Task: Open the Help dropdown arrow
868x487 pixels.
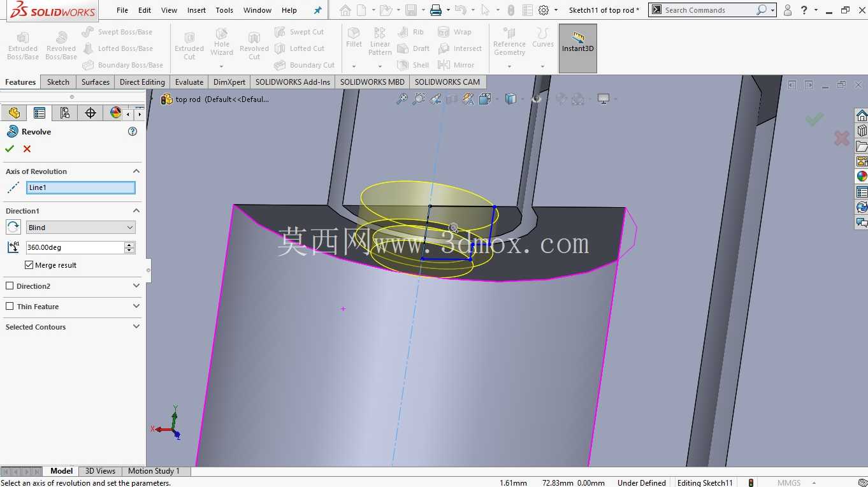Action: coord(817,10)
